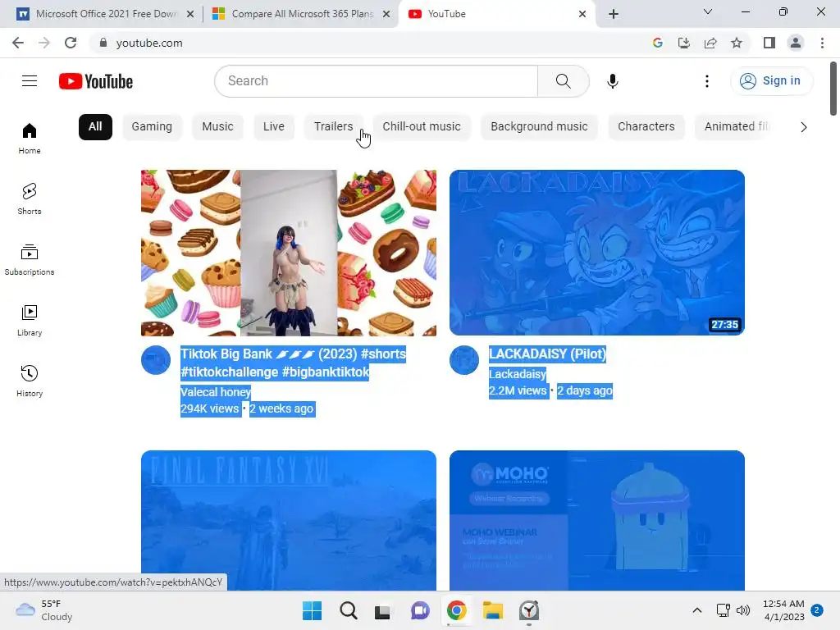
Task: Open History in the sidebar
Action: coord(30,381)
